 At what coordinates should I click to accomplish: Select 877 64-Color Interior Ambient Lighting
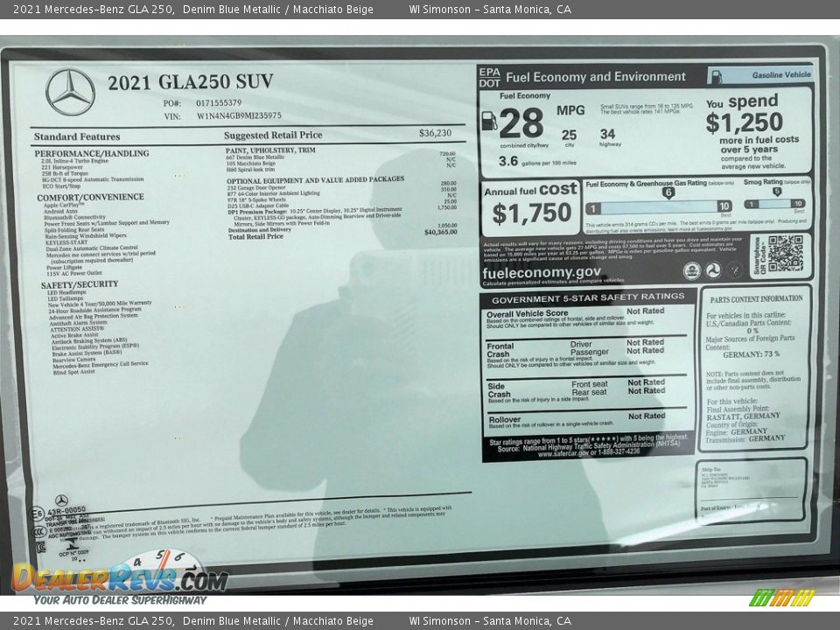[273, 193]
